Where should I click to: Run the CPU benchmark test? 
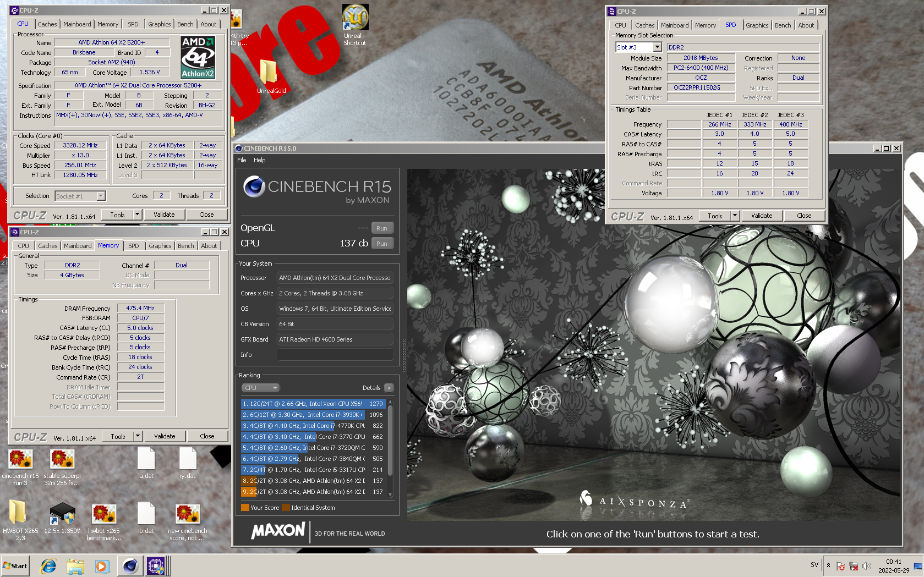[x=382, y=244]
